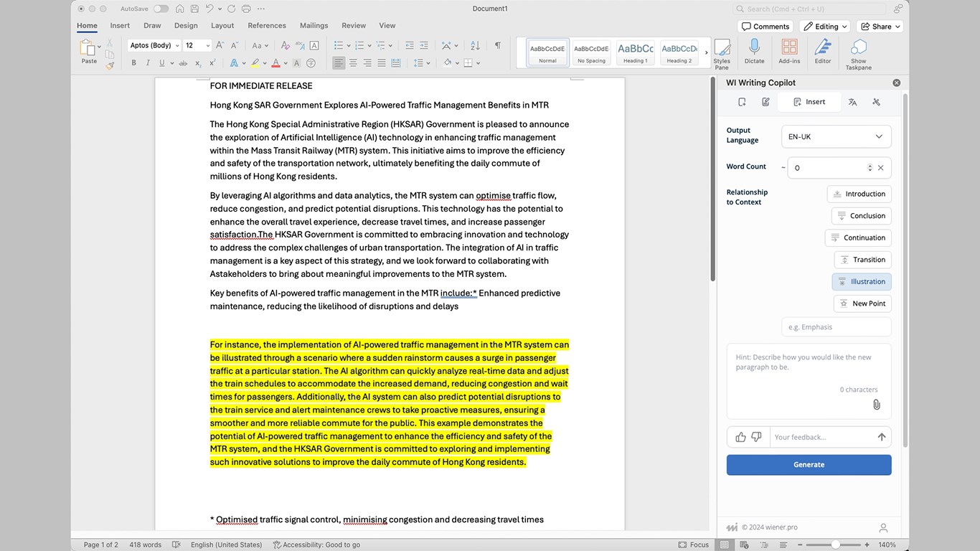Open the Editing mode dropdown
The image size is (980, 551).
824,27
